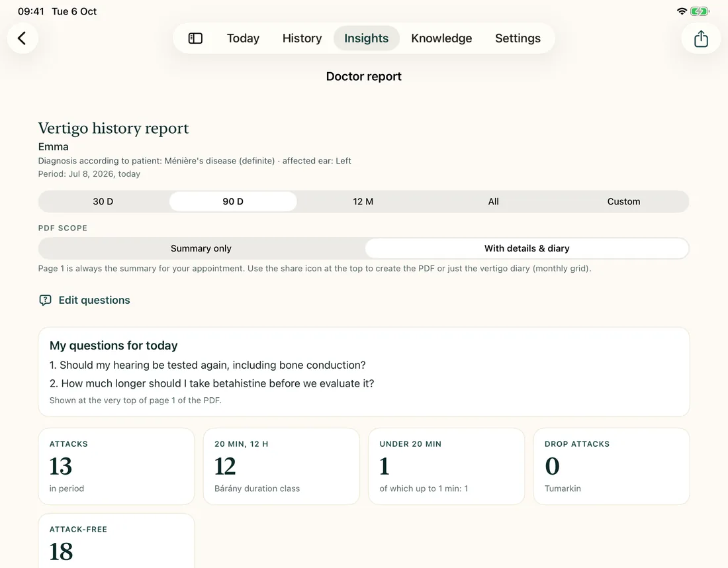Select the betahistine question line
The height and width of the screenshot is (568, 728).
point(212,383)
